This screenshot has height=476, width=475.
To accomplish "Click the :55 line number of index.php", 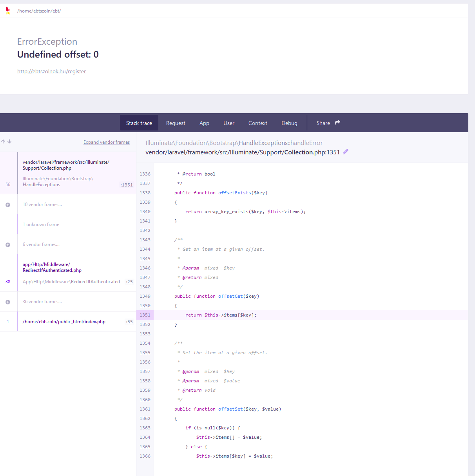I will [x=129, y=322].
